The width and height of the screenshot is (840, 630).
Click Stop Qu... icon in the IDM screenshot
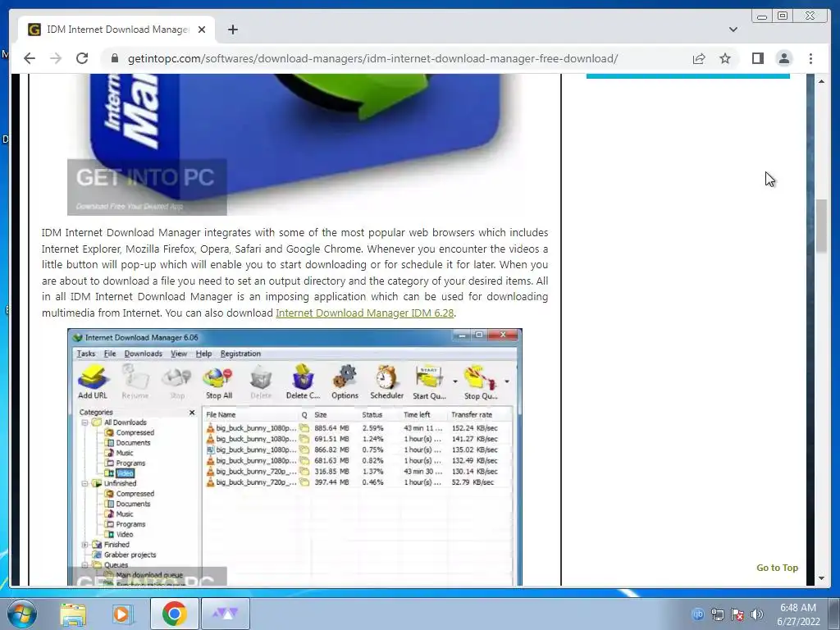click(481, 381)
